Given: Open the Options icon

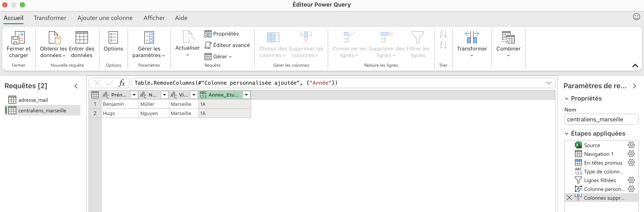Looking at the screenshot, I should tap(113, 37).
